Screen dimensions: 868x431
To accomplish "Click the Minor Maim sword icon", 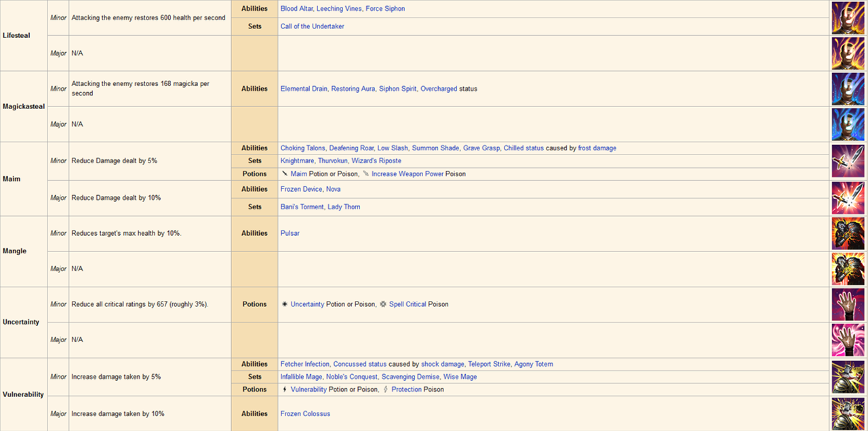I will click(848, 161).
